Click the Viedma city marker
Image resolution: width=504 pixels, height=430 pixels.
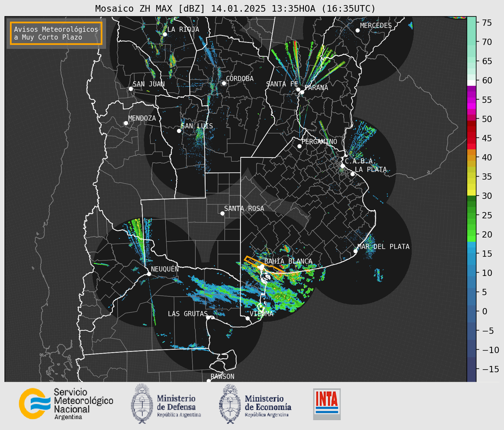coord(247,318)
